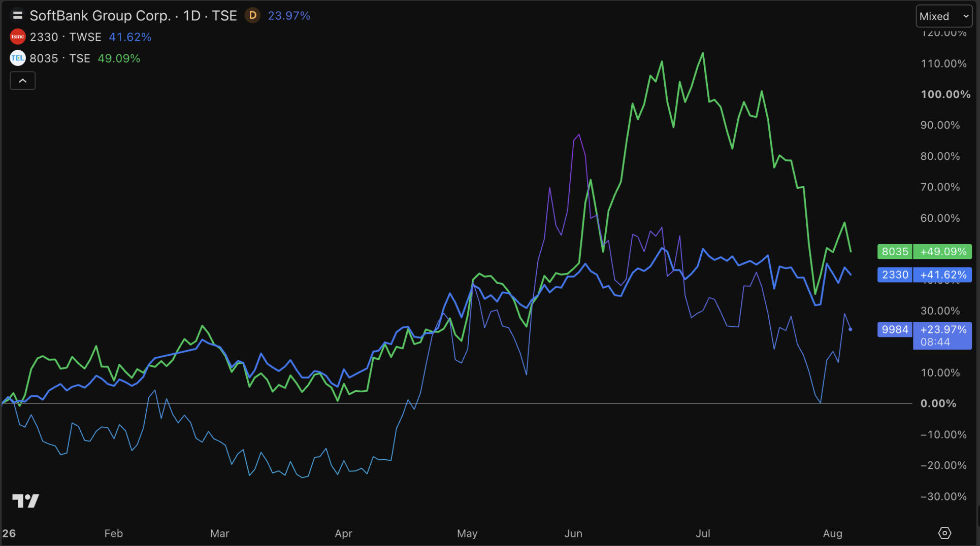Click the 10.00% price scale label
The width and height of the screenshot is (980, 546).
[x=940, y=373]
